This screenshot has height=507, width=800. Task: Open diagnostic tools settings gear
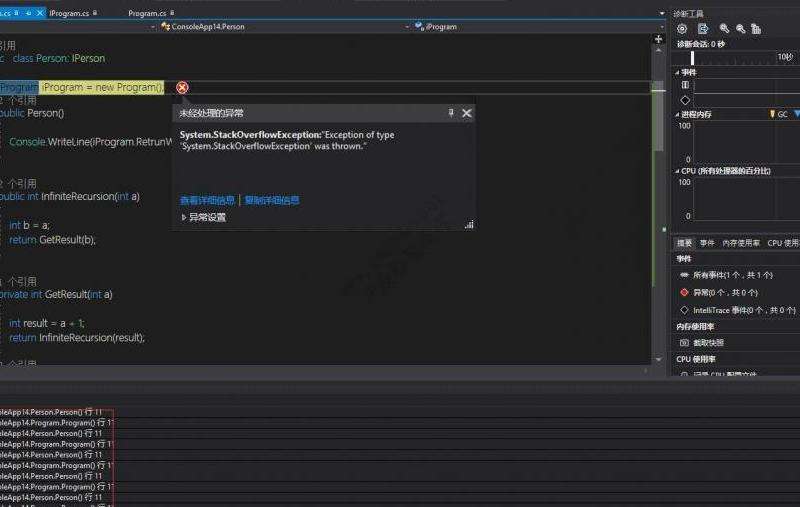click(682, 29)
